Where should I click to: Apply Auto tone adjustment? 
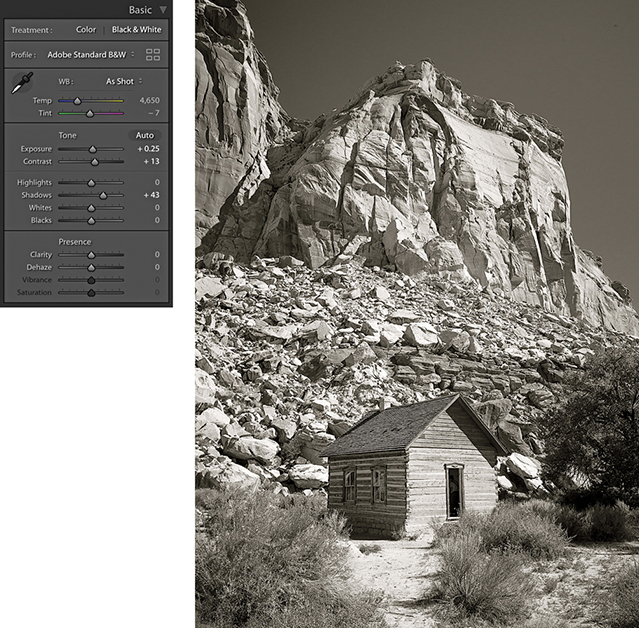tap(145, 135)
